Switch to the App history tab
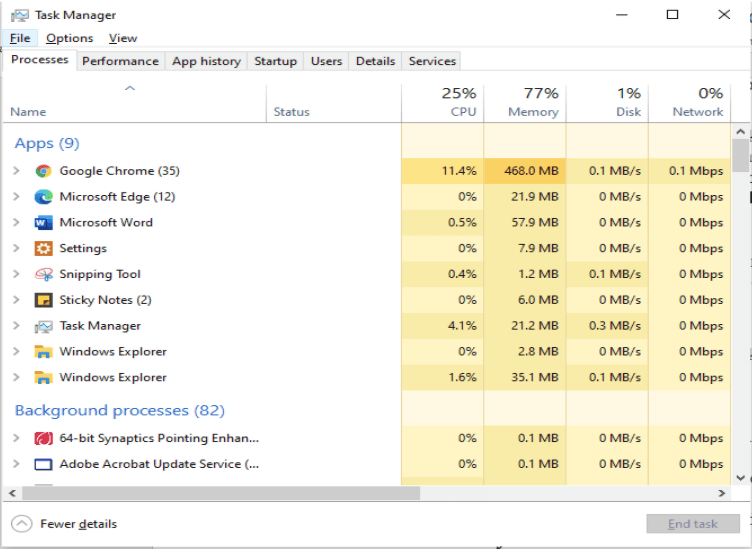752x551 pixels. pyautogui.click(x=206, y=61)
